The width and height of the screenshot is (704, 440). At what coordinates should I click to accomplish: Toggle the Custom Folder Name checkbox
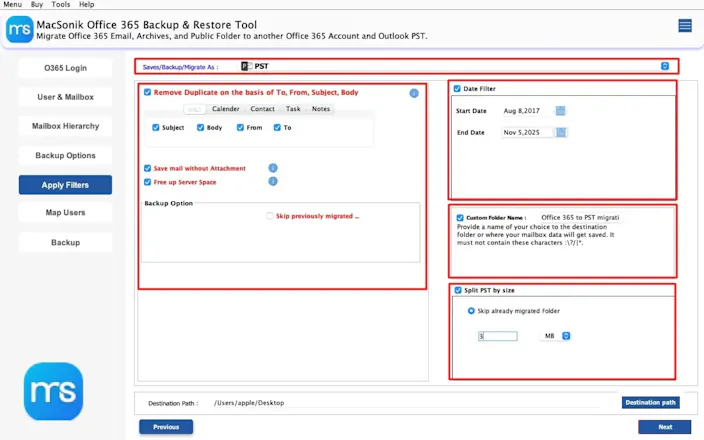[x=460, y=217]
